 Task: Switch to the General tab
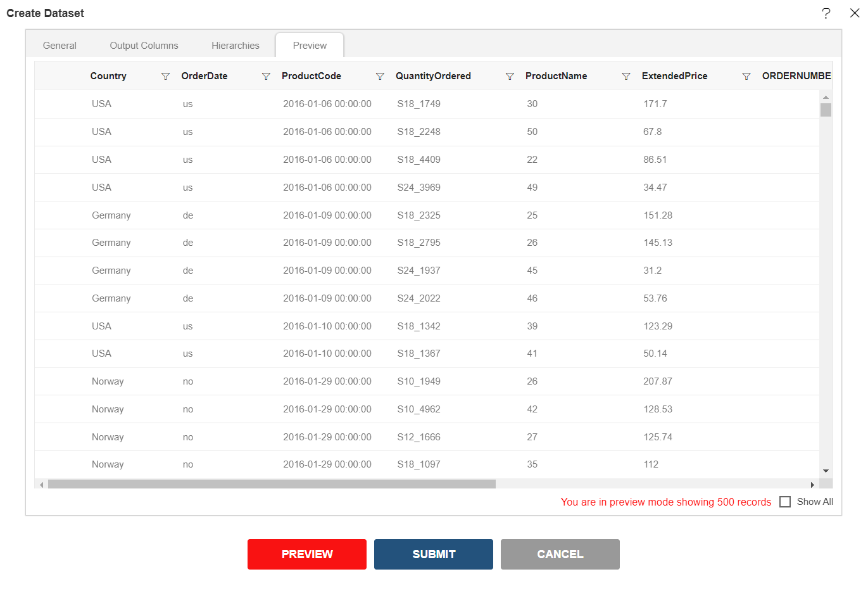pos(60,46)
